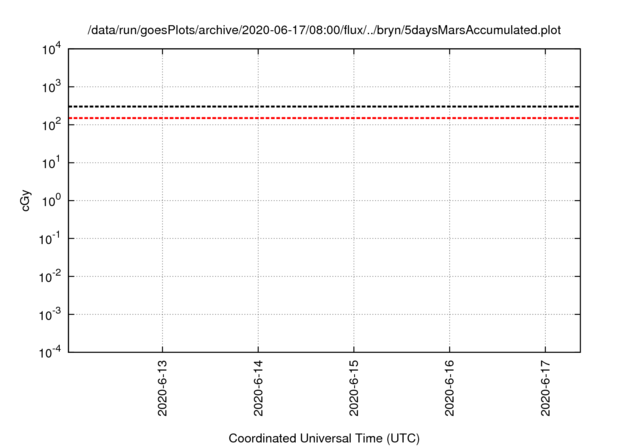Click the 10^4 y-axis tick label
The image size is (640, 448).
(x=51, y=50)
